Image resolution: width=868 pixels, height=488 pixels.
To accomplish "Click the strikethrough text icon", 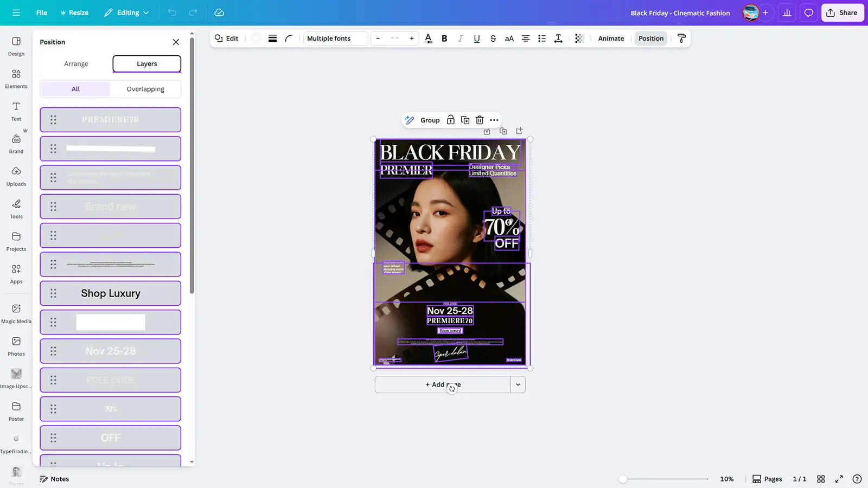I will tap(493, 38).
